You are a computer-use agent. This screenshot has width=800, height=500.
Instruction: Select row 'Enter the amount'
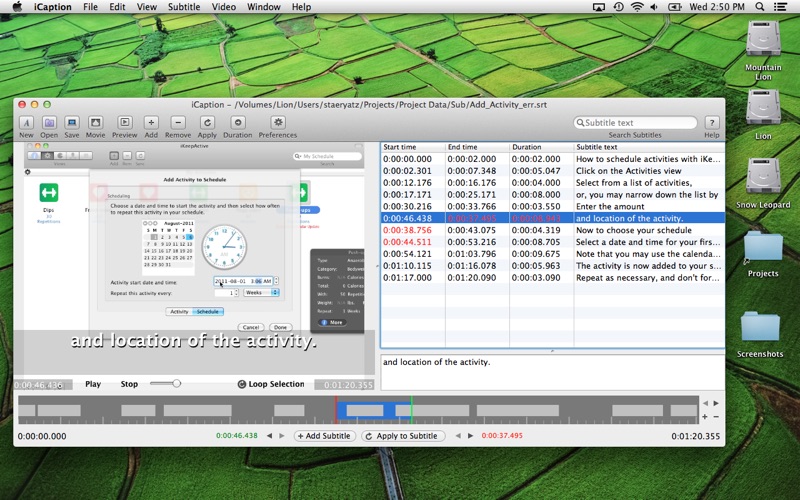tap(553, 207)
